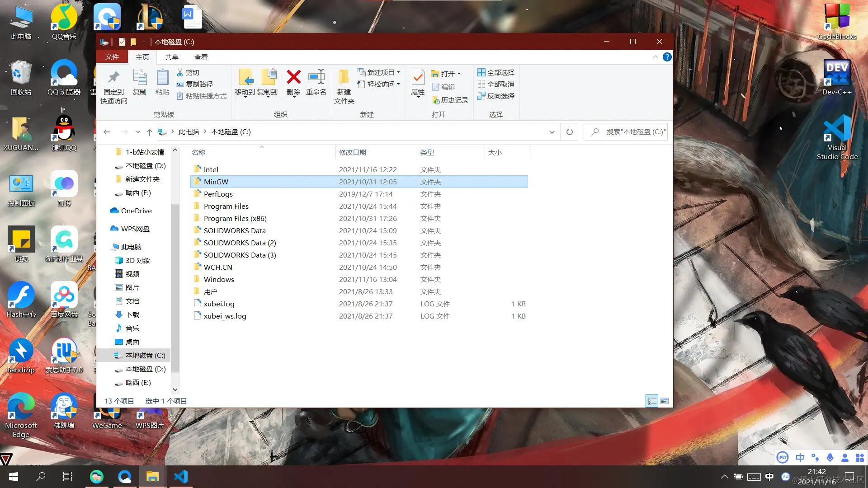Open the View ribbon tab
868x488 pixels.
[x=201, y=57]
